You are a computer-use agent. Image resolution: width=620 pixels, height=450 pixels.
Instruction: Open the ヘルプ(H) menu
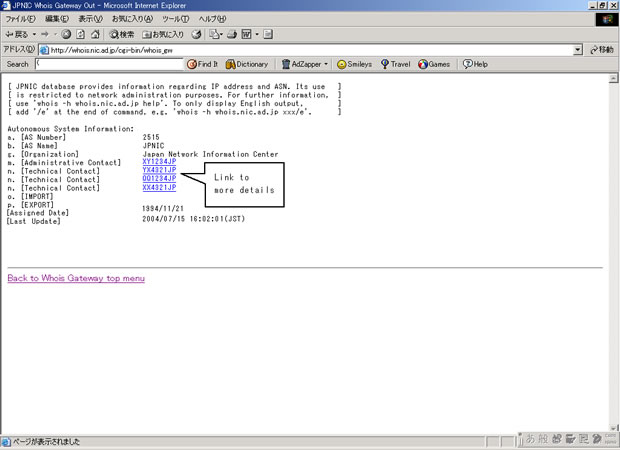212,19
